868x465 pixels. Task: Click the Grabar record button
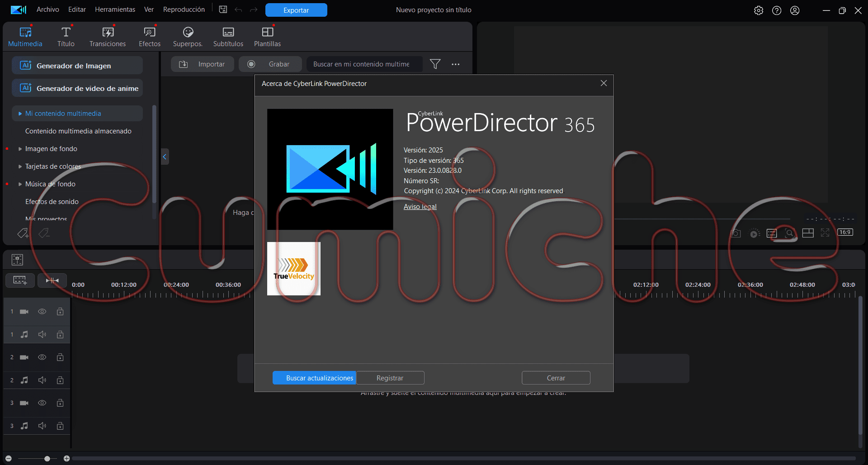[x=270, y=64]
